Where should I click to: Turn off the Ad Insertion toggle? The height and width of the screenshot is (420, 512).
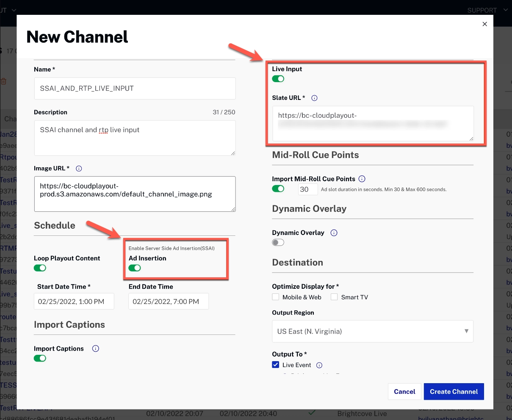[x=135, y=268]
